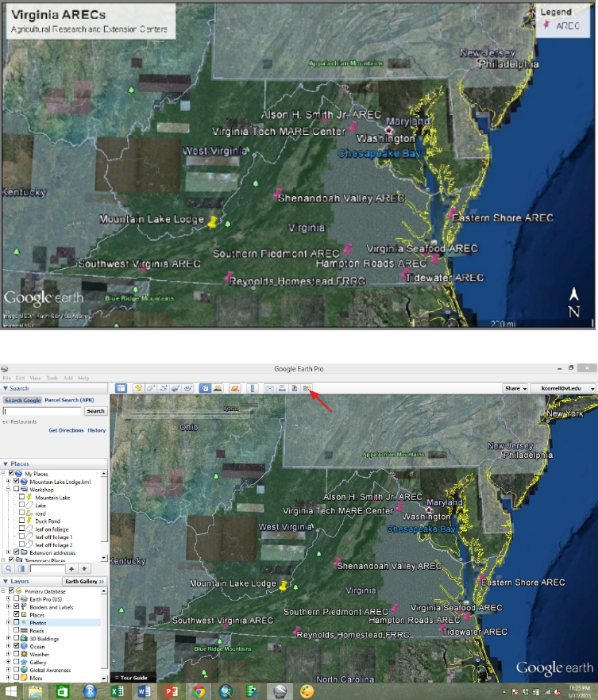
Task: Uncheck Borders and Labels layer
Action: tap(16, 606)
